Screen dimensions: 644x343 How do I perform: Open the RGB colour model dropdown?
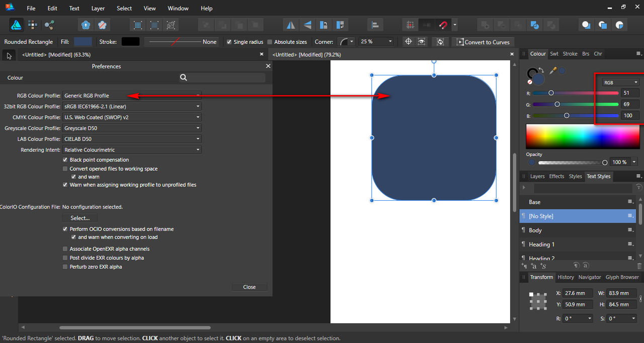(x=621, y=82)
